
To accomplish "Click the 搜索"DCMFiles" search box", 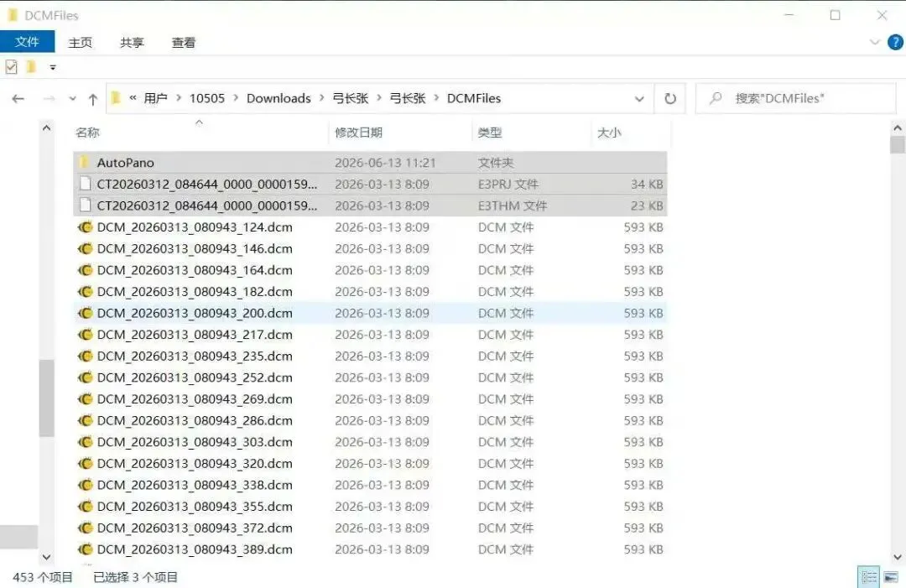I will click(x=795, y=99).
